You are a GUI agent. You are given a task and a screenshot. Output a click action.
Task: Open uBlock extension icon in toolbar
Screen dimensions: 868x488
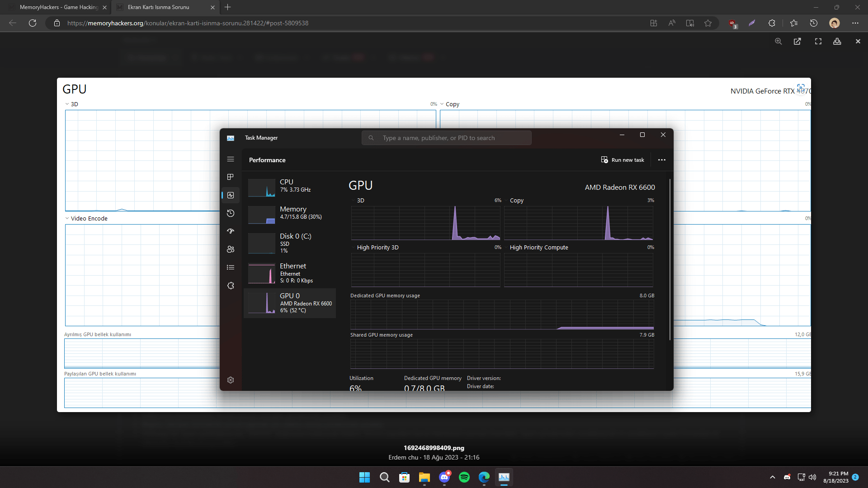pyautogui.click(x=732, y=23)
